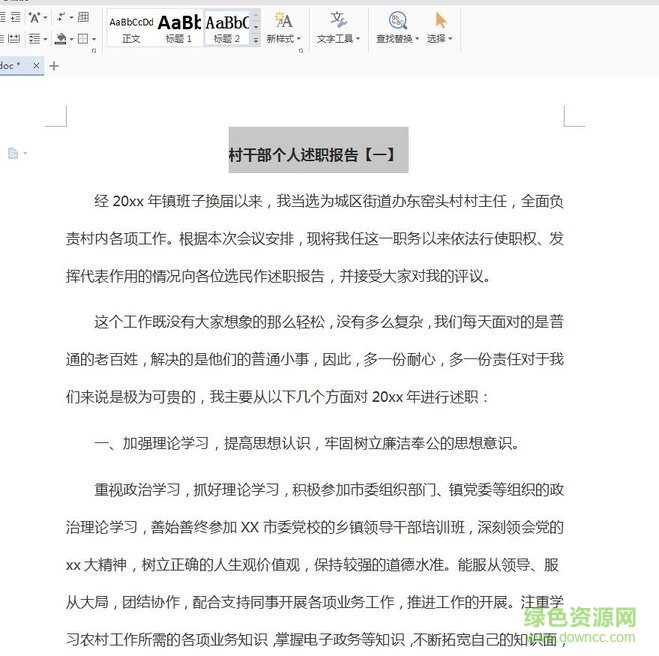
Task: Open the 新样式 dropdown arrow
Action: [x=299, y=40]
